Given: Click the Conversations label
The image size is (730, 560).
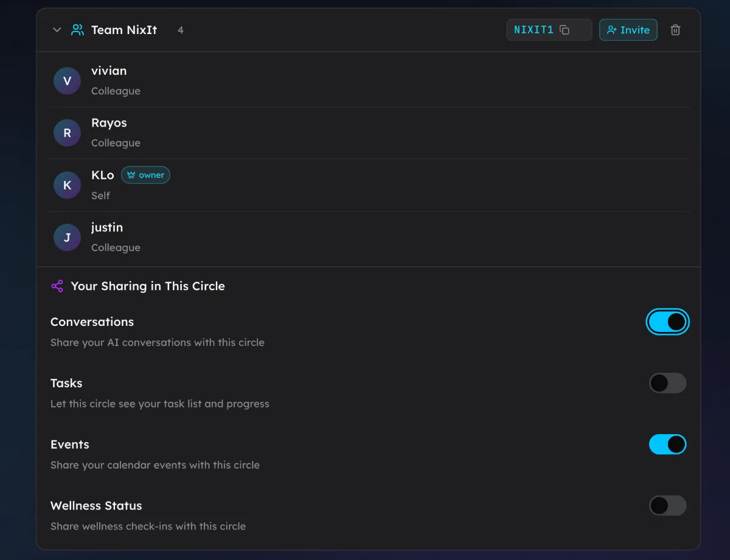Looking at the screenshot, I should [x=92, y=322].
